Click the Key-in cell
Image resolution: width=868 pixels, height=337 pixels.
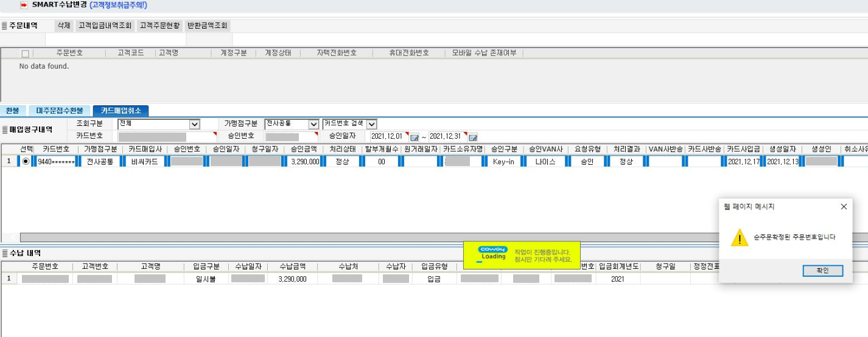[x=503, y=162]
